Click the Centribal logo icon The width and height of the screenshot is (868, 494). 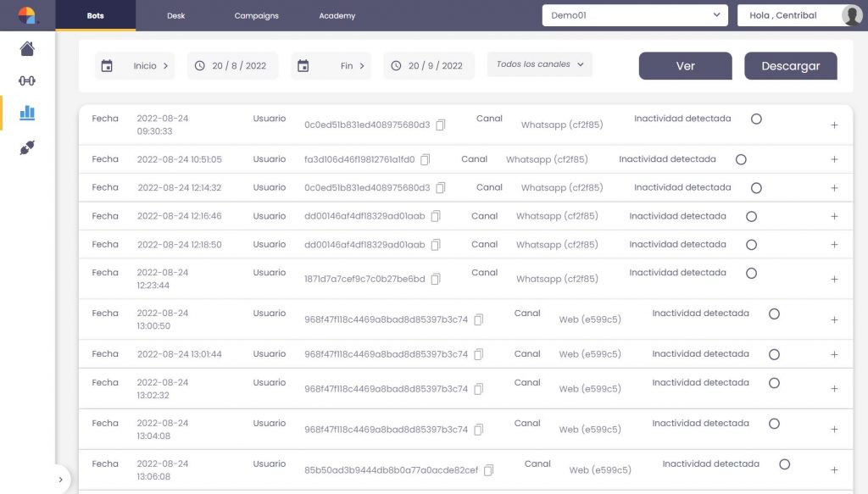click(27, 15)
